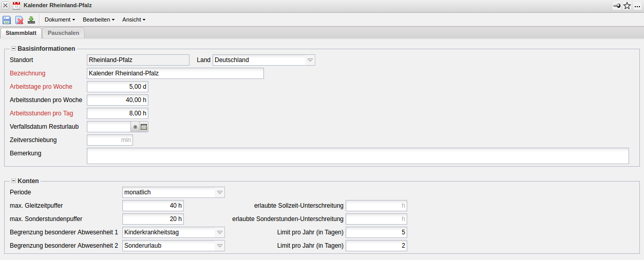The height and width of the screenshot is (260, 644).
Task: Collapse the Konten section
Action: pos(13,181)
